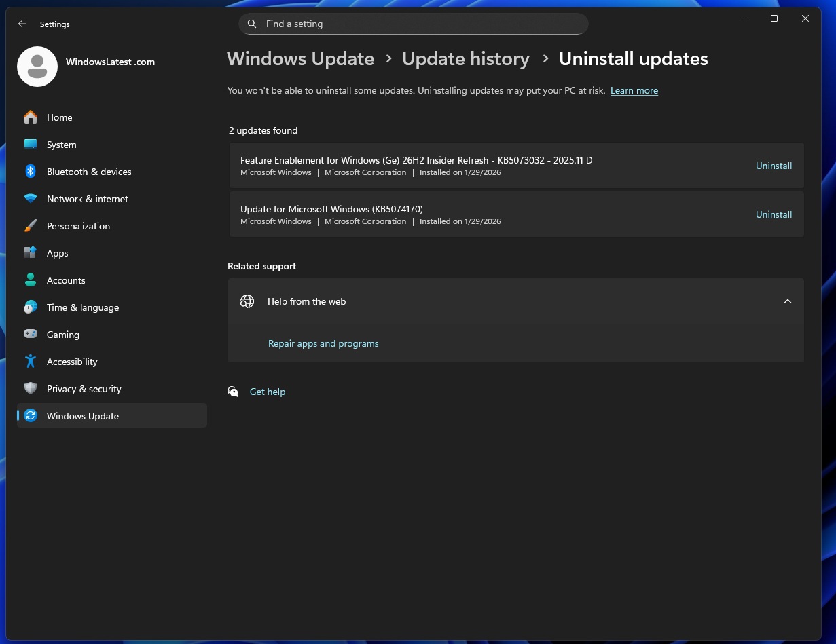Click Repair apps and programs
Screen dimensions: 836x644
click(323, 343)
